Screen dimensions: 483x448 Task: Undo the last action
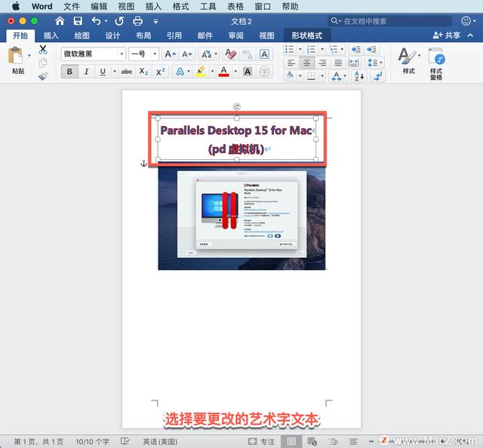[x=97, y=21]
